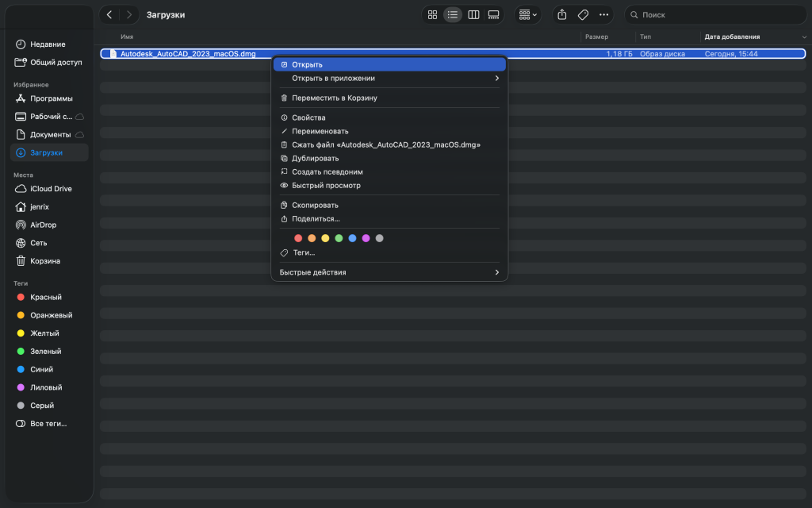
Task: Filter by Желтый tag in sidebar
Action: pos(49,333)
